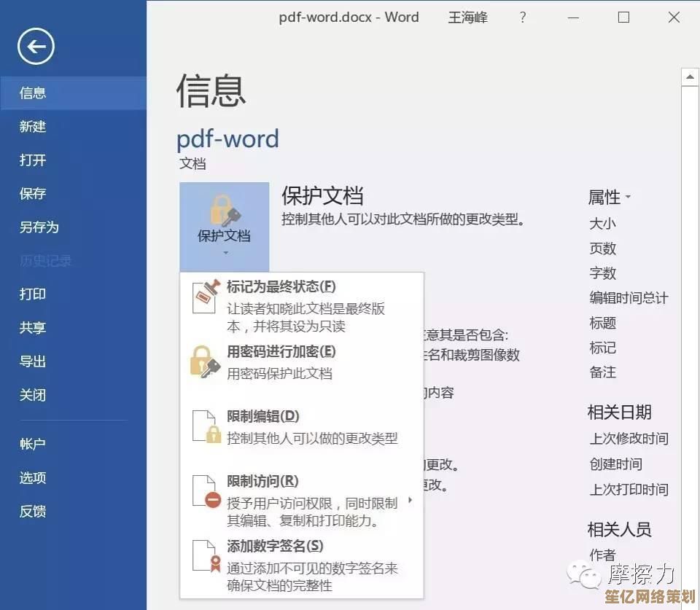Click the locked page icon for 限制编辑
The image size is (700, 610).
(206, 426)
